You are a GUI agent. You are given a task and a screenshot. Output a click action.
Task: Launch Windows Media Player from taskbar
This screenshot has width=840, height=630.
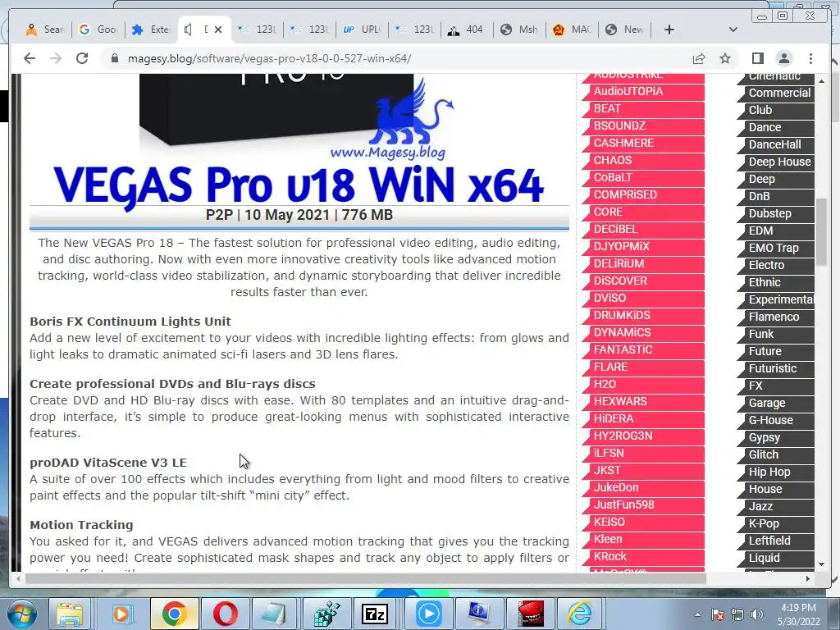(x=121, y=614)
